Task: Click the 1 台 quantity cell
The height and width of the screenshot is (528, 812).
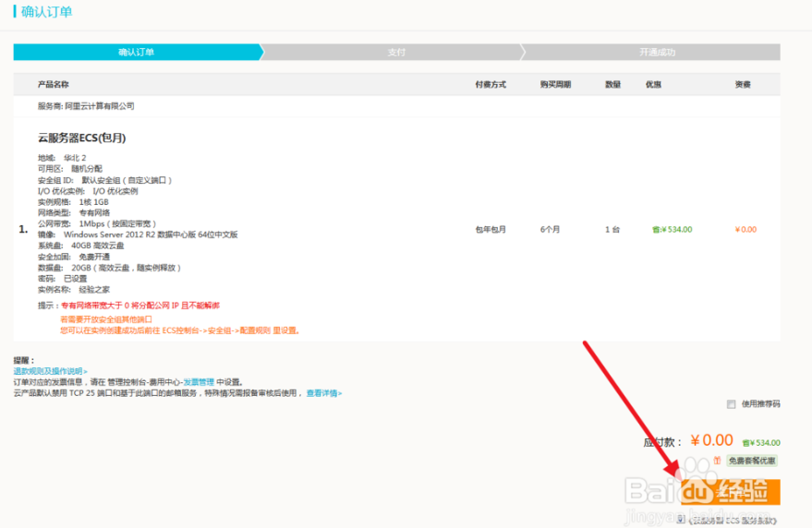Action: point(612,229)
